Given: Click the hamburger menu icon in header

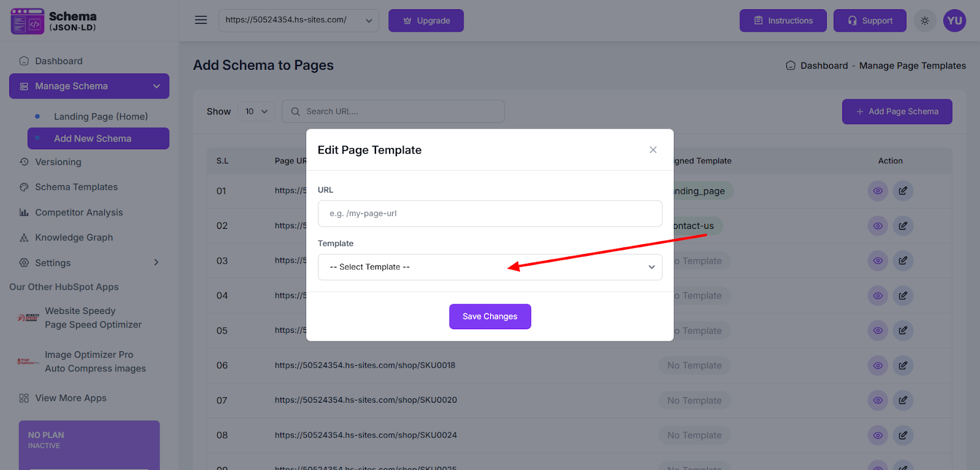Looking at the screenshot, I should [x=201, y=20].
